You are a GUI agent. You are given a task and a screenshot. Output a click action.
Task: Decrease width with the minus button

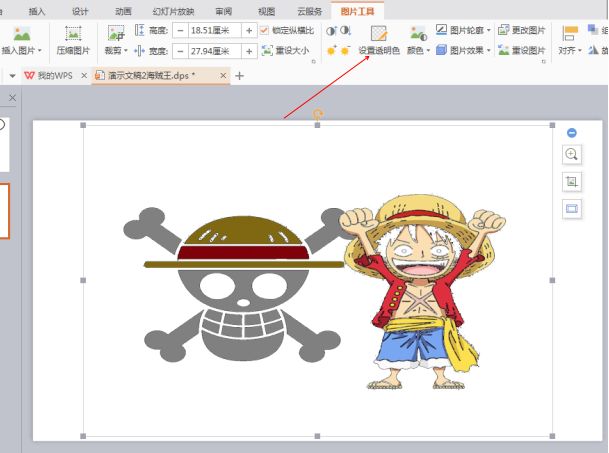180,51
